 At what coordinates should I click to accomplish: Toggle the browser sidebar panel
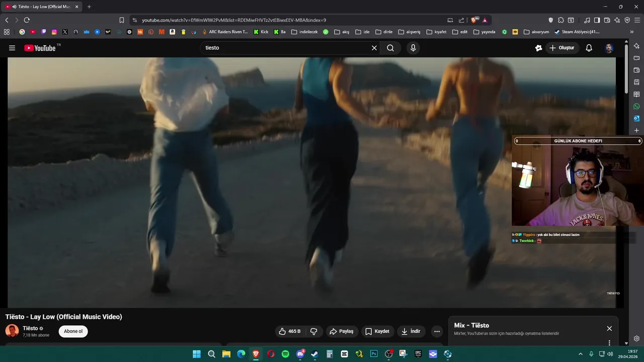click(597, 20)
